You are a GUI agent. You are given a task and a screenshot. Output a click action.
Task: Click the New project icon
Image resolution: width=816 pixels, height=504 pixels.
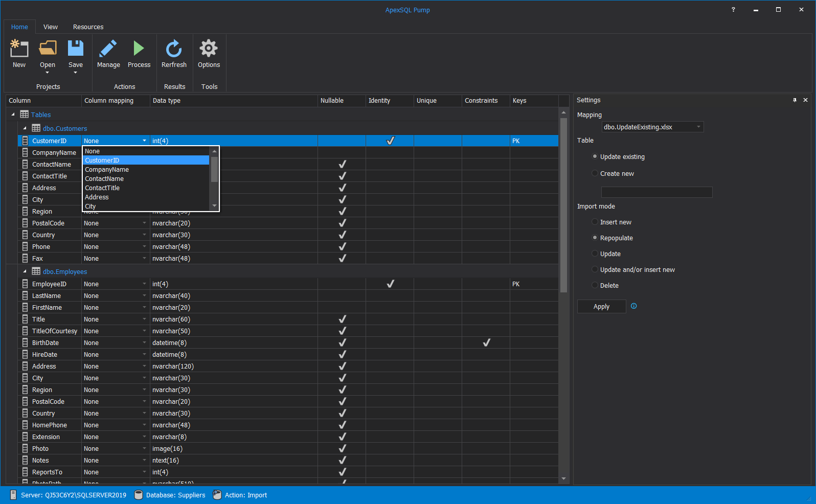[x=19, y=49]
